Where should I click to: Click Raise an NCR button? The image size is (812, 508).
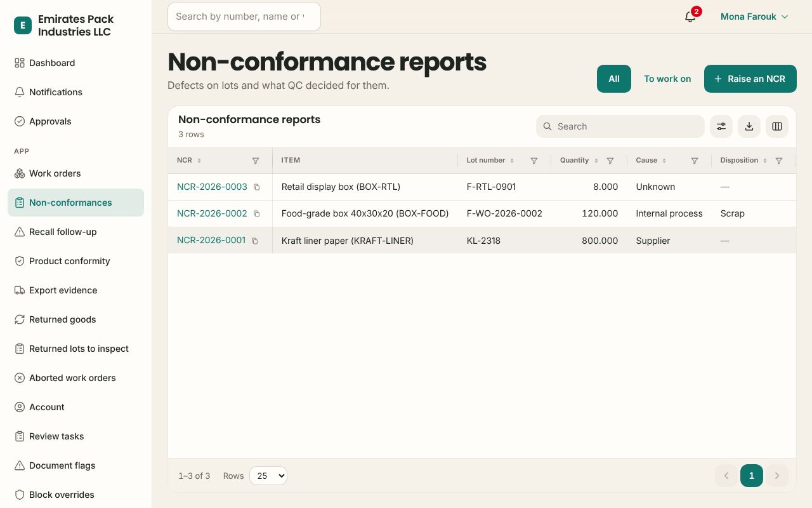[750, 79]
